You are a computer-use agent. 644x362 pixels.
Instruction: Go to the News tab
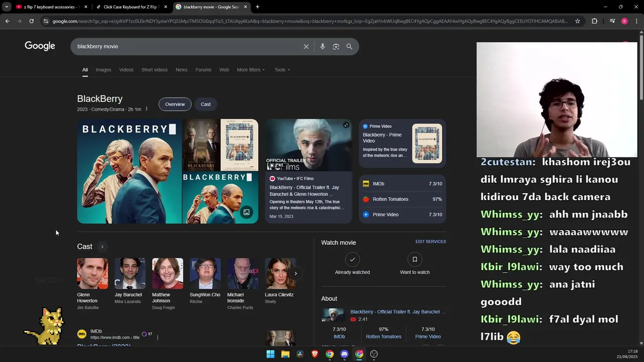pyautogui.click(x=182, y=70)
